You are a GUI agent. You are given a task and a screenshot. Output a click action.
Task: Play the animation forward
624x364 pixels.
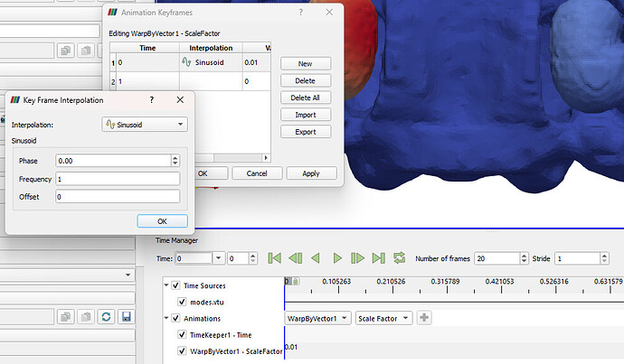coord(337,258)
